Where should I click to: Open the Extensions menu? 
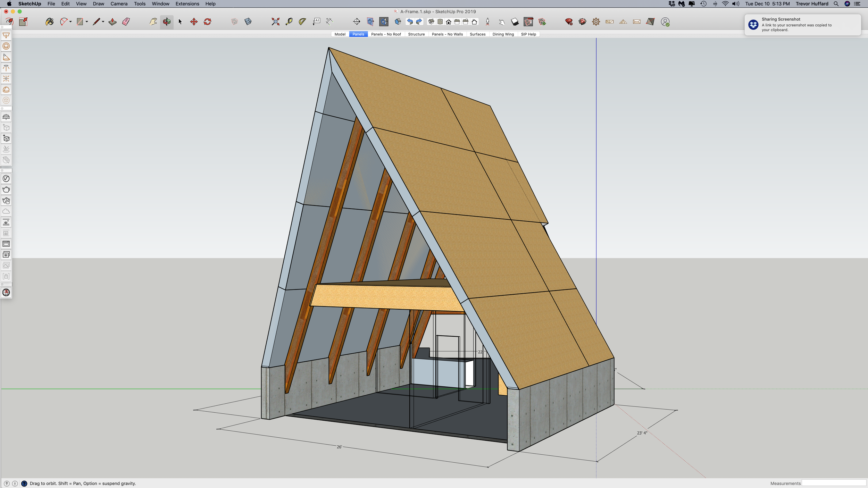(187, 4)
